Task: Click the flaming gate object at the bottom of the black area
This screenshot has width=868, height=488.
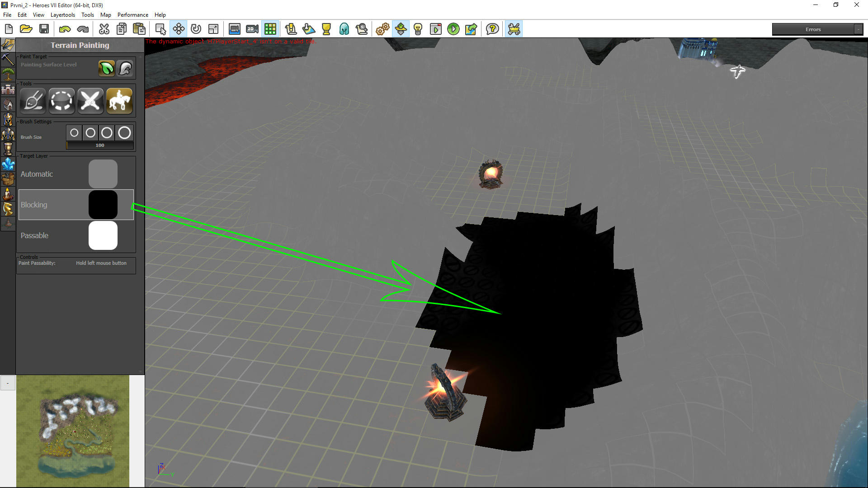Action: point(446,392)
